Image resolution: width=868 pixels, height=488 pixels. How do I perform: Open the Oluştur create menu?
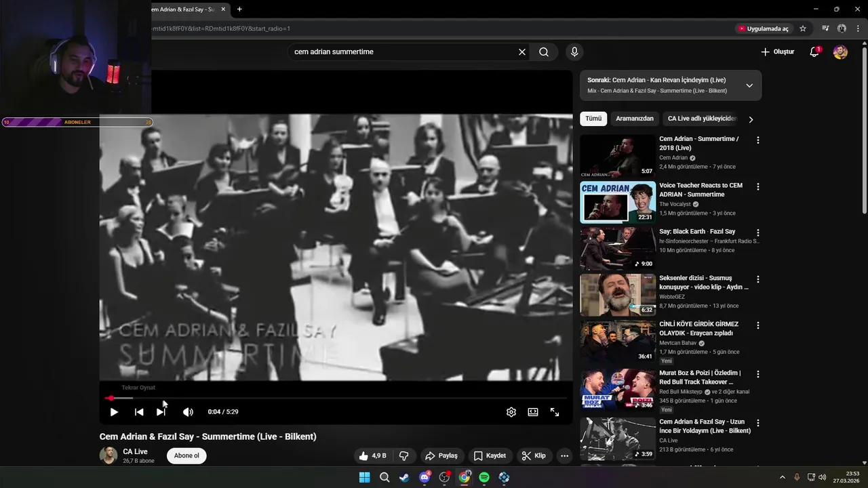click(x=777, y=52)
